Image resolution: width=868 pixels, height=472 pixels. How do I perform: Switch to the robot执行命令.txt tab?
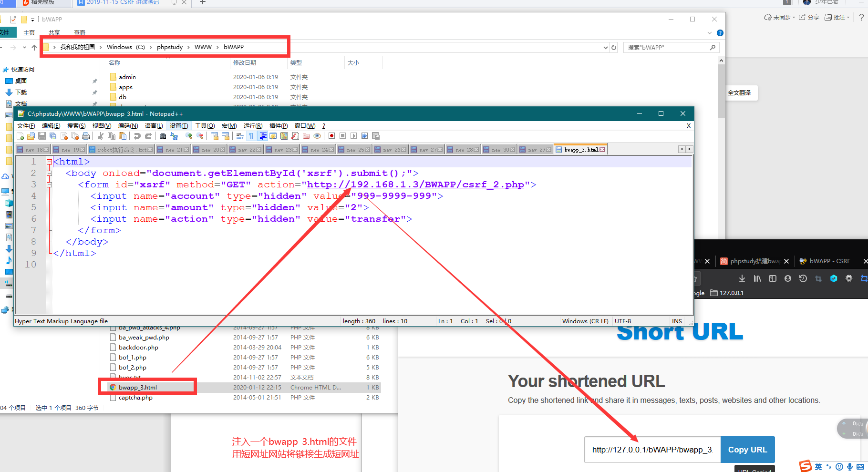[x=121, y=150]
